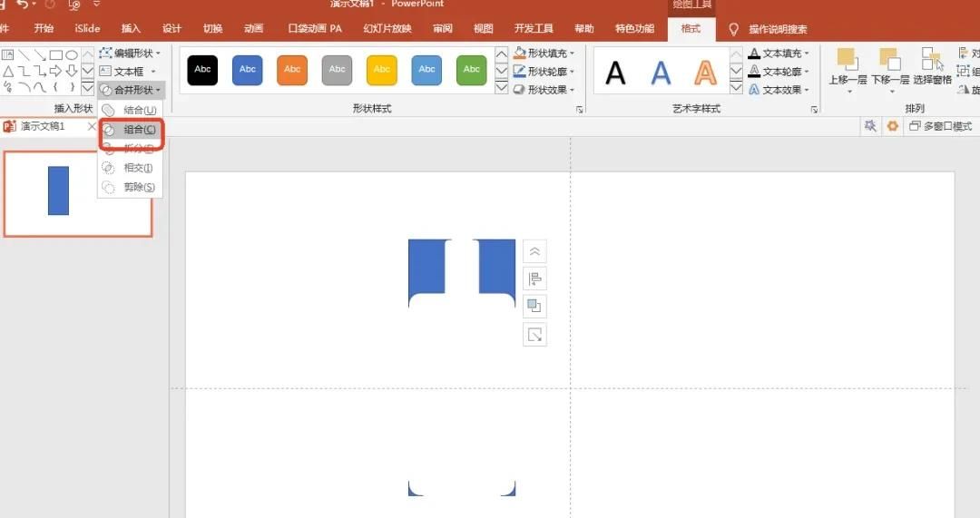
Task: Choose 剪除(S) from the merge shapes menu
Action: pyautogui.click(x=130, y=187)
